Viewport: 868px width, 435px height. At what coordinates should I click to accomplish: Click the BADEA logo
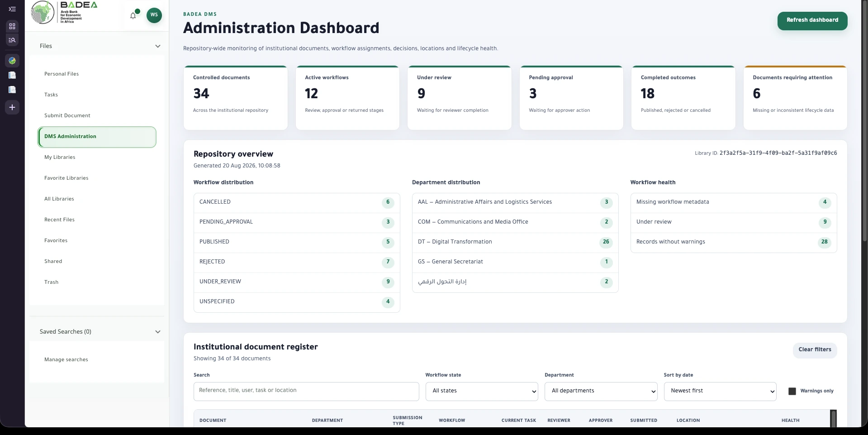pos(64,13)
